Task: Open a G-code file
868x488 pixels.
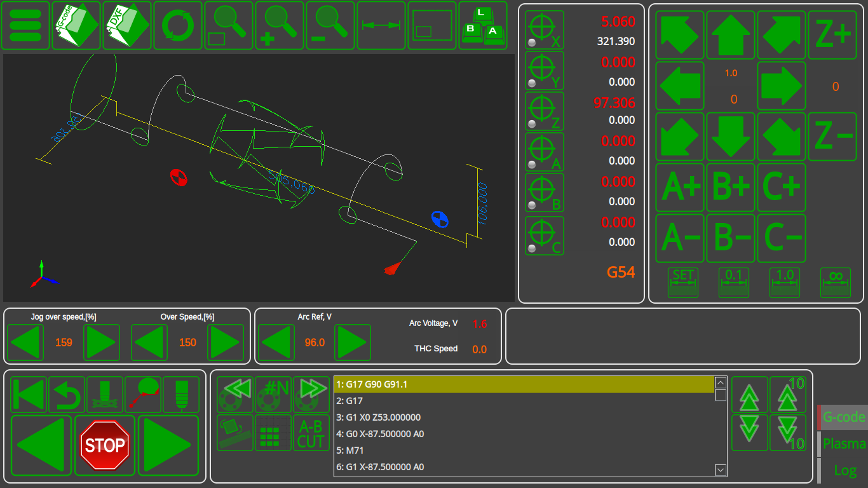Action: (x=76, y=25)
